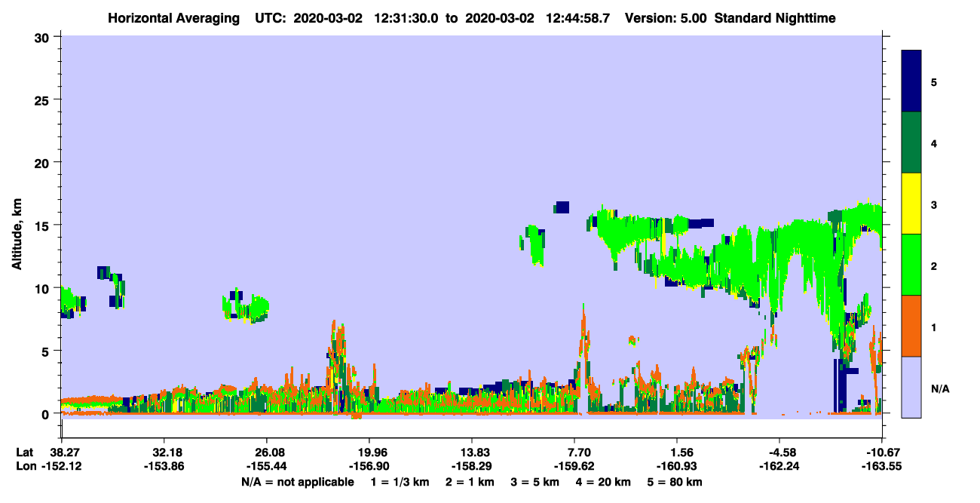Click the dark blue color bar segment labeled 5

(911, 81)
